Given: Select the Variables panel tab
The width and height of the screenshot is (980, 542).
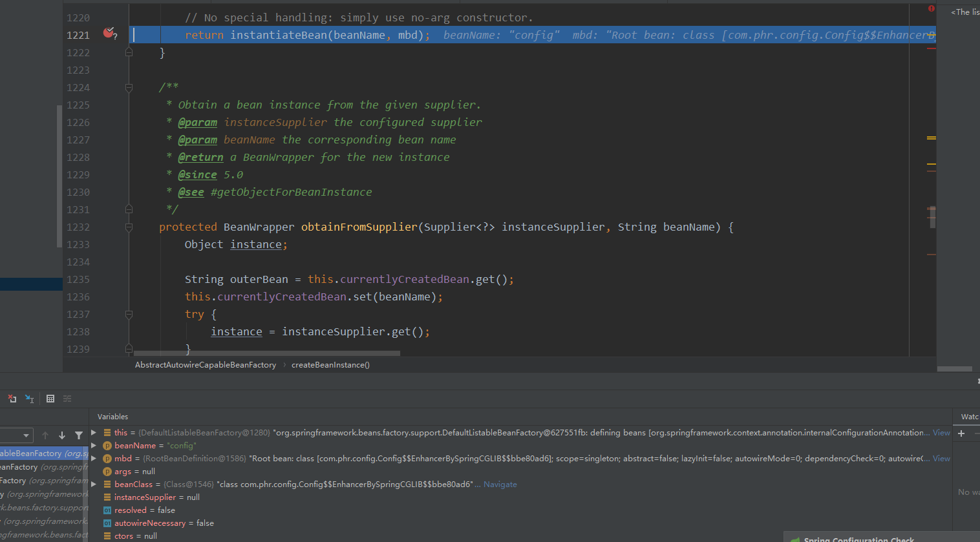Looking at the screenshot, I should (x=112, y=417).
